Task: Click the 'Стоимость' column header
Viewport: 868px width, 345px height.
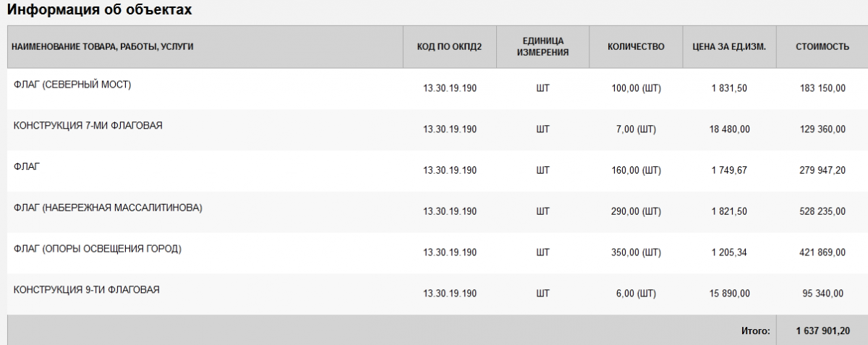Action: tap(822, 47)
